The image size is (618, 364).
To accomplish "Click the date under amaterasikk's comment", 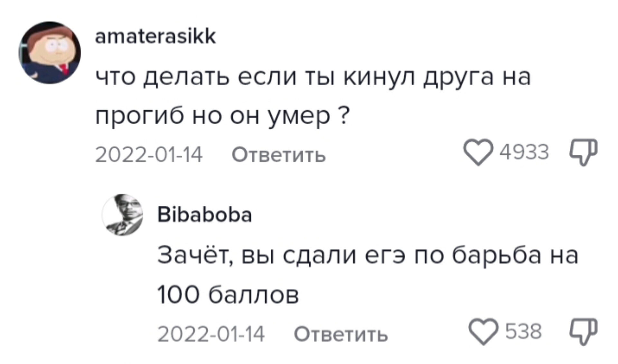I will (x=149, y=155).
